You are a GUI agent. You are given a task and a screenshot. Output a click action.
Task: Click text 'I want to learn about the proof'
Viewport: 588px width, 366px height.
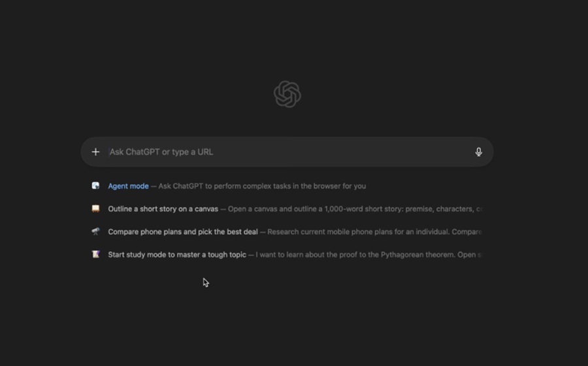[306, 255]
